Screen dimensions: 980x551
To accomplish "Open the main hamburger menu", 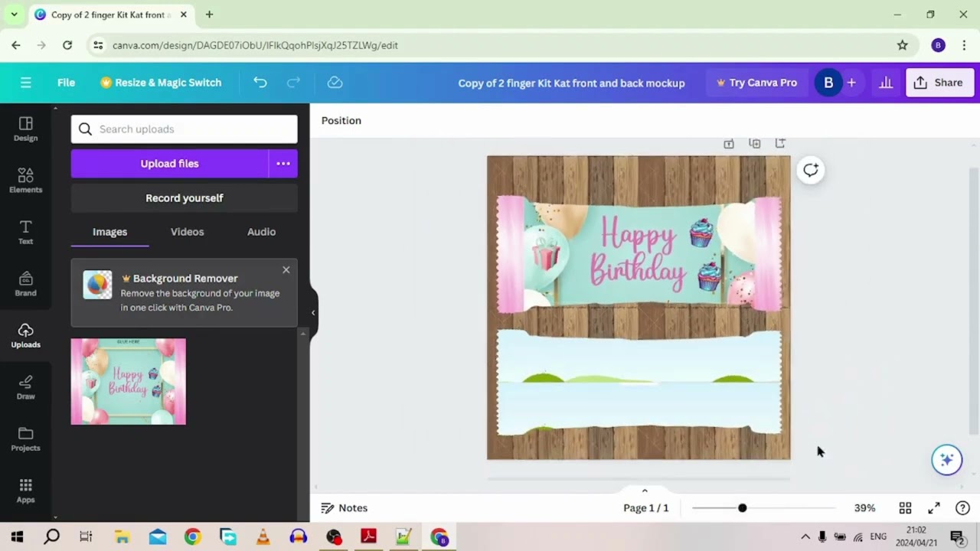I will pyautogui.click(x=25, y=83).
